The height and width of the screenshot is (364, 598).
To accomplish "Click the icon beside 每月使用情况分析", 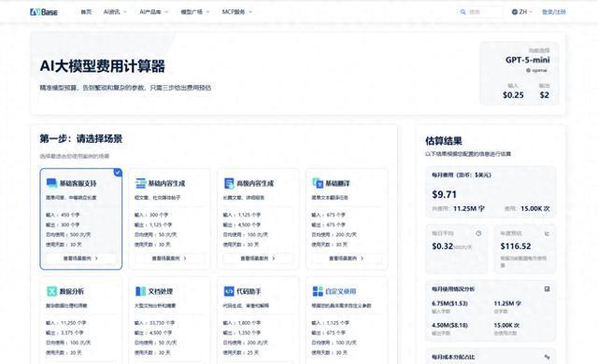I will coord(547,289).
